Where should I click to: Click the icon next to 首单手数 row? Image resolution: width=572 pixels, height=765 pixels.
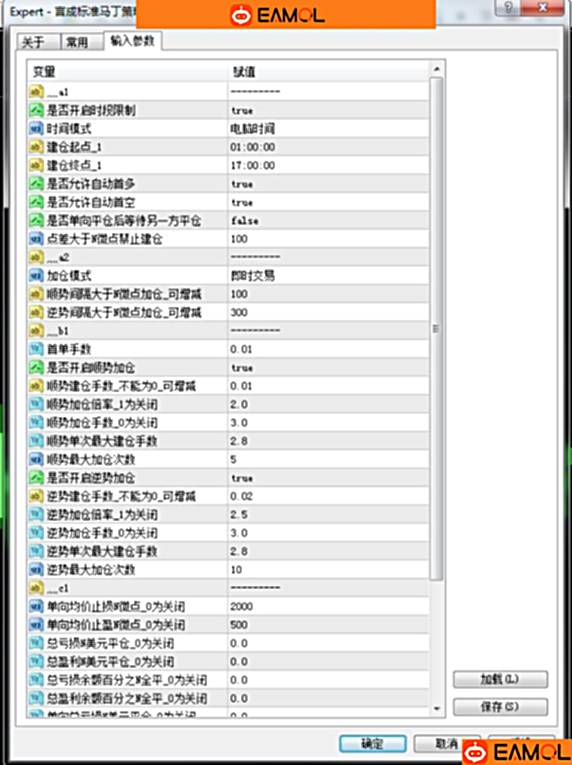37,349
